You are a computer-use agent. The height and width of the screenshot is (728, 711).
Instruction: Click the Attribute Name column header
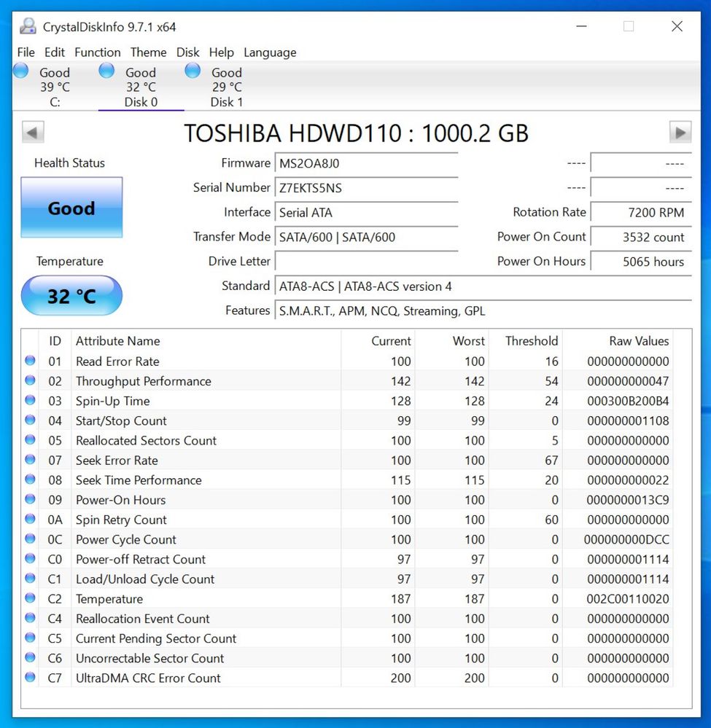click(x=206, y=341)
